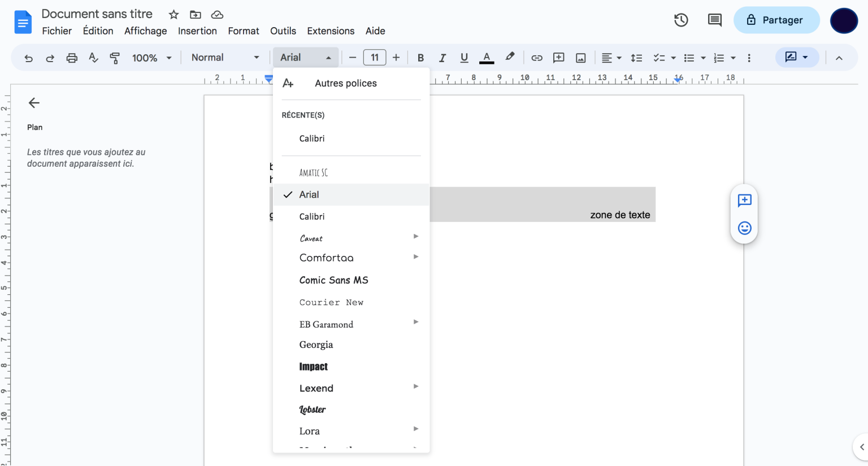Viewport: 868px width, 466px height.
Task: Click the Insert link icon
Action: 537,58
